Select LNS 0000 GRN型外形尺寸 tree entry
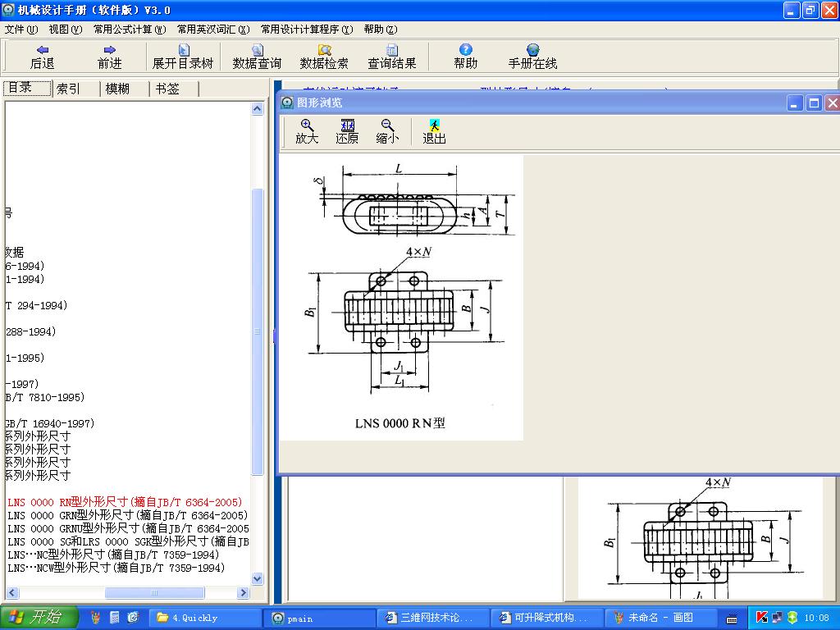Viewport: 840px width, 630px height. pyautogui.click(x=127, y=515)
